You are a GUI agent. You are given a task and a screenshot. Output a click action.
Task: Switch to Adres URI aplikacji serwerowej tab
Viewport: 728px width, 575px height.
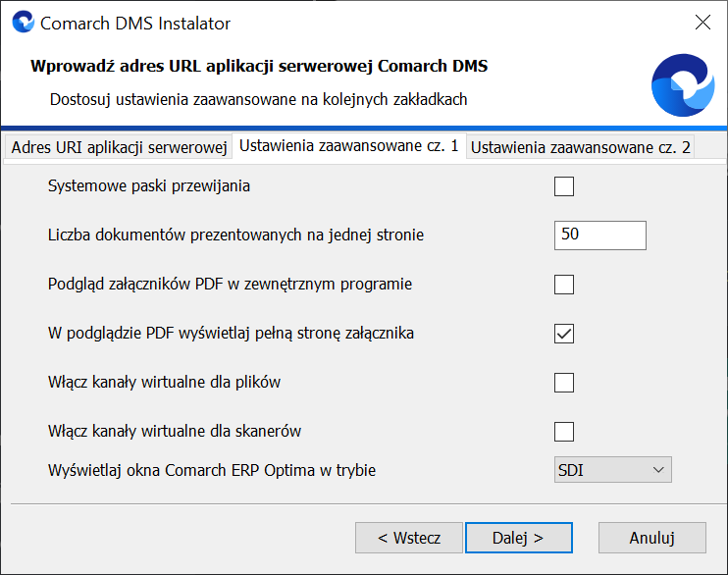pyautogui.click(x=119, y=147)
